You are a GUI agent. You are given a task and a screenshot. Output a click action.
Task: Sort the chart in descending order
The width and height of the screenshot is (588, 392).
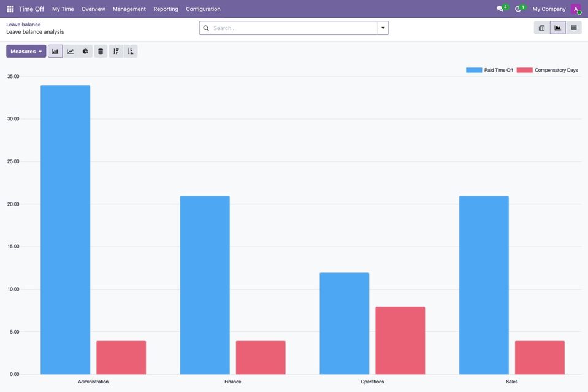[x=116, y=52]
